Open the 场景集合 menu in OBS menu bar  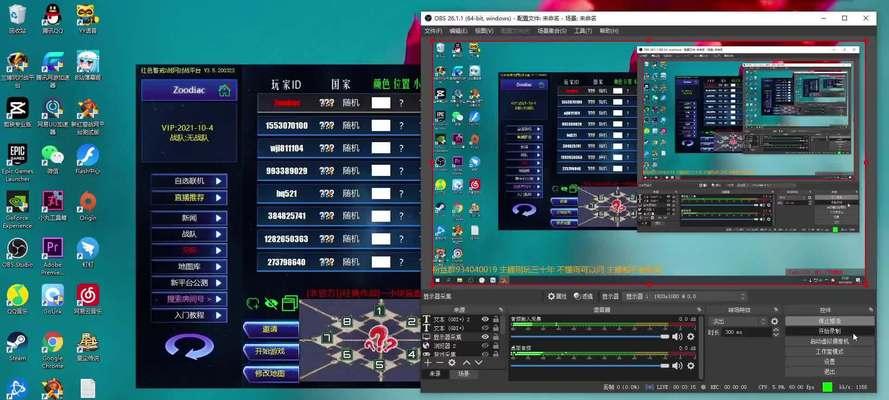coord(552,31)
